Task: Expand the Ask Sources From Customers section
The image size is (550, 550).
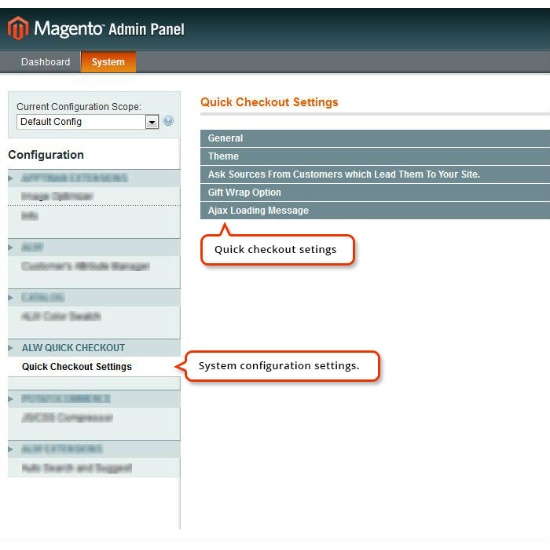Action: [375, 174]
